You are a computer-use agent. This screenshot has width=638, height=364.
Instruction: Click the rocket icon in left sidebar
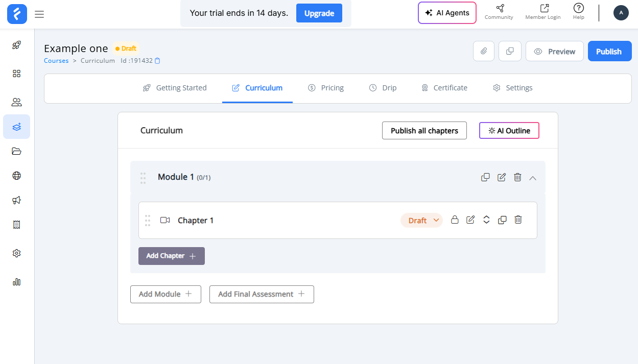(x=16, y=45)
